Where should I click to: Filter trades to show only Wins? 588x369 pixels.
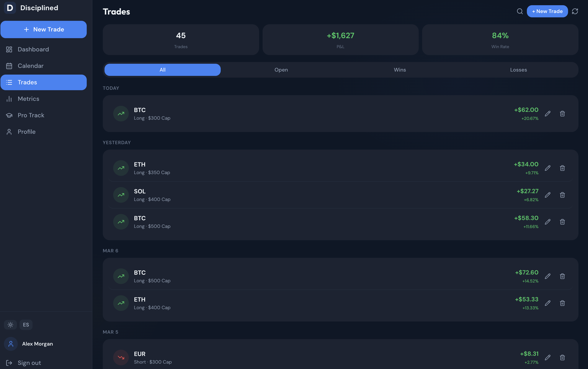point(399,70)
